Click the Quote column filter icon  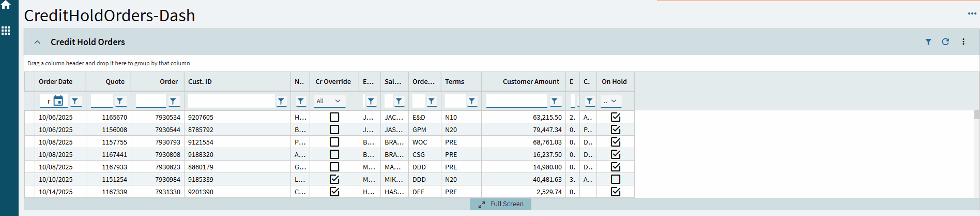tap(120, 101)
